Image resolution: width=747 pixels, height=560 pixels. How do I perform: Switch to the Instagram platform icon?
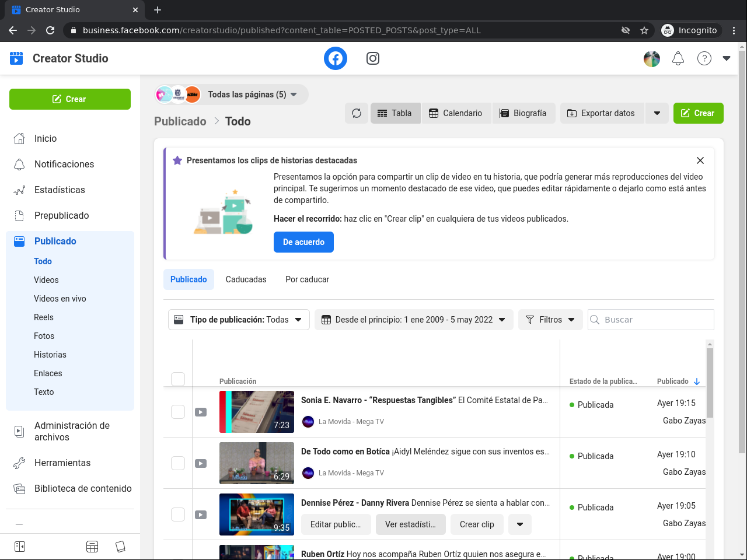(x=373, y=58)
